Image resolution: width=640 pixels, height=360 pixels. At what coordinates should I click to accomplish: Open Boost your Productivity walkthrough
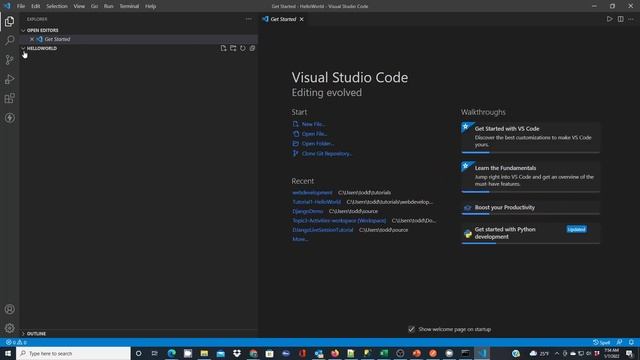click(531, 208)
